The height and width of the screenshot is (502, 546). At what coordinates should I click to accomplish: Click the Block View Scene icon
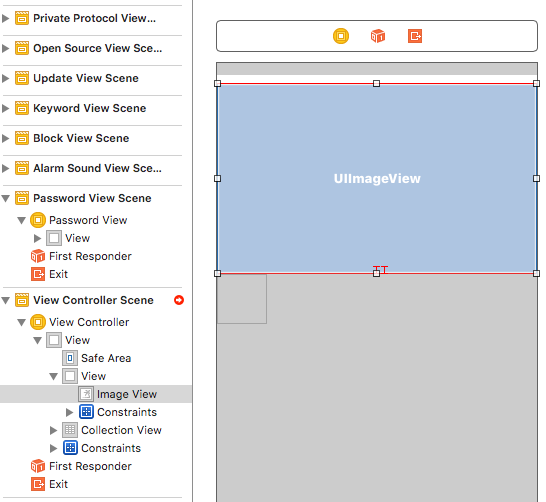(22, 138)
